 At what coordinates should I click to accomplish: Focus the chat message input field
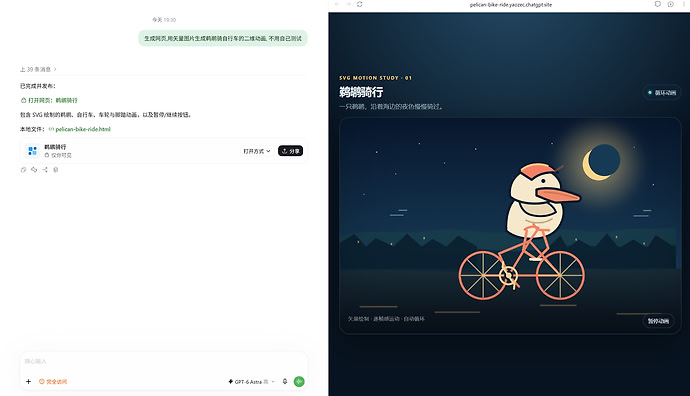[x=163, y=362]
